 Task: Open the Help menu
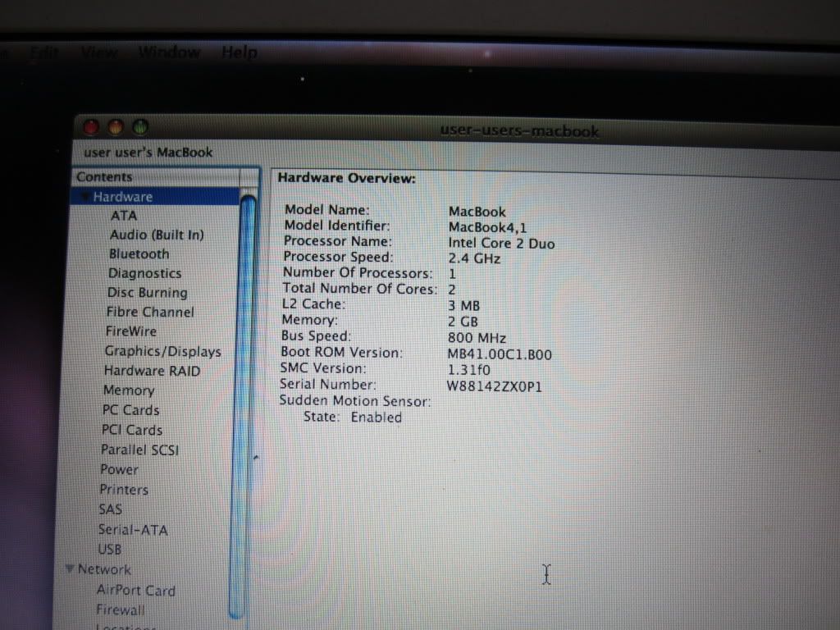(240, 52)
